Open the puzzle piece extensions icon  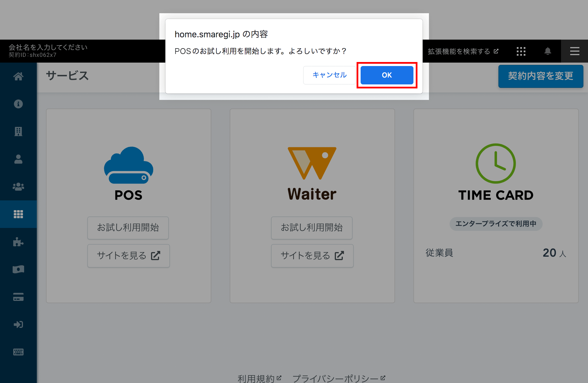(18, 242)
